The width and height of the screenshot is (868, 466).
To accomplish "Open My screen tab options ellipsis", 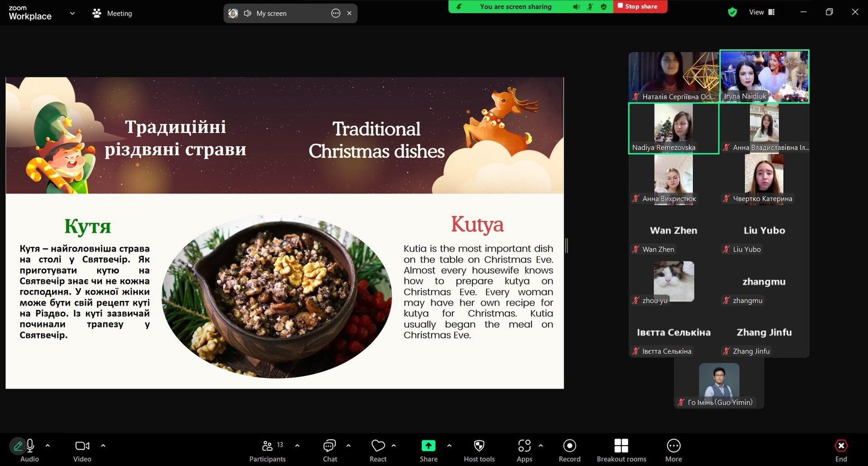I will pyautogui.click(x=335, y=13).
